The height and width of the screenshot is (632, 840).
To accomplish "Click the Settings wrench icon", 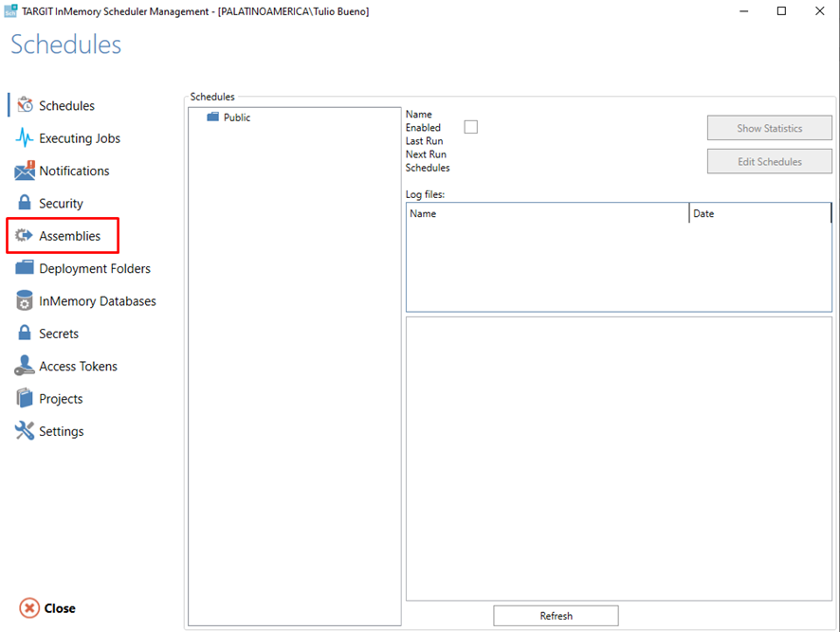I will tap(24, 430).
